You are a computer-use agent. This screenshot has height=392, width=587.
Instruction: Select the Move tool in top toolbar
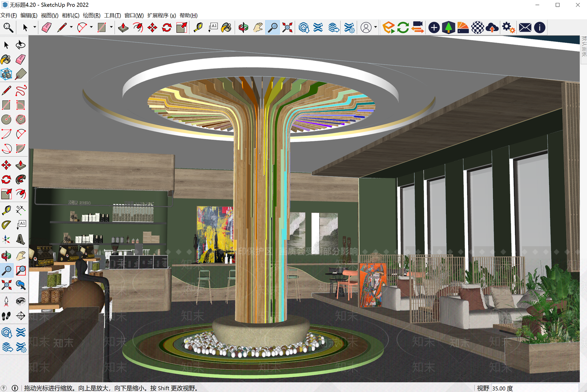pyautogui.click(x=152, y=28)
